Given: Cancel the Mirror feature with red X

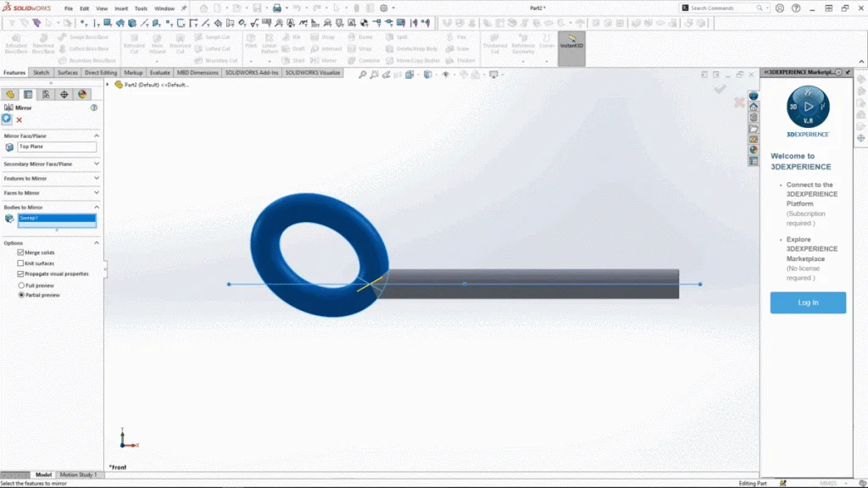Looking at the screenshot, I should (19, 119).
